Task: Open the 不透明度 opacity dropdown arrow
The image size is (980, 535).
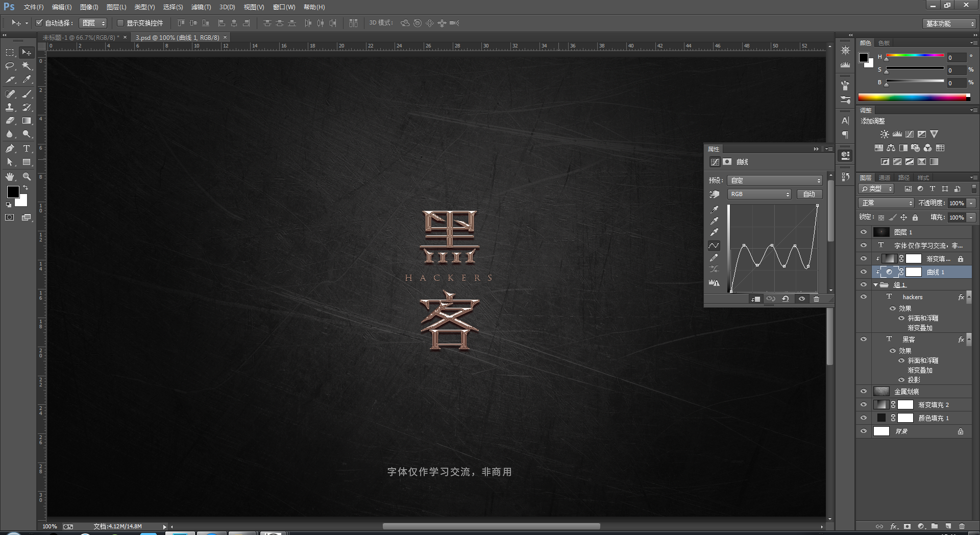Action: point(971,203)
